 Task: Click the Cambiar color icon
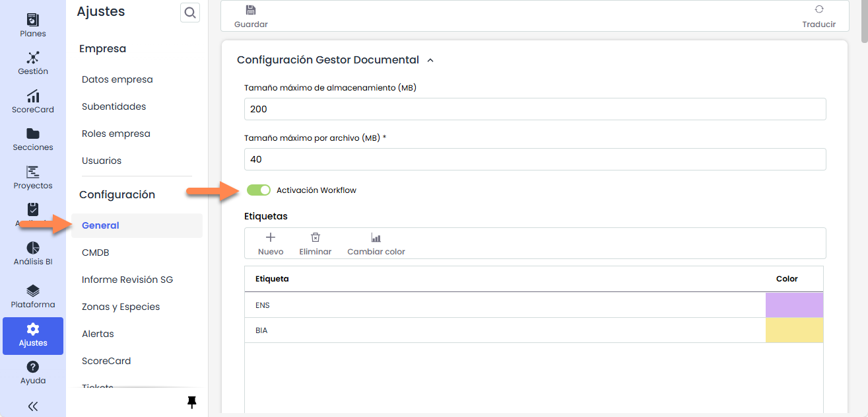coord(376,238)
